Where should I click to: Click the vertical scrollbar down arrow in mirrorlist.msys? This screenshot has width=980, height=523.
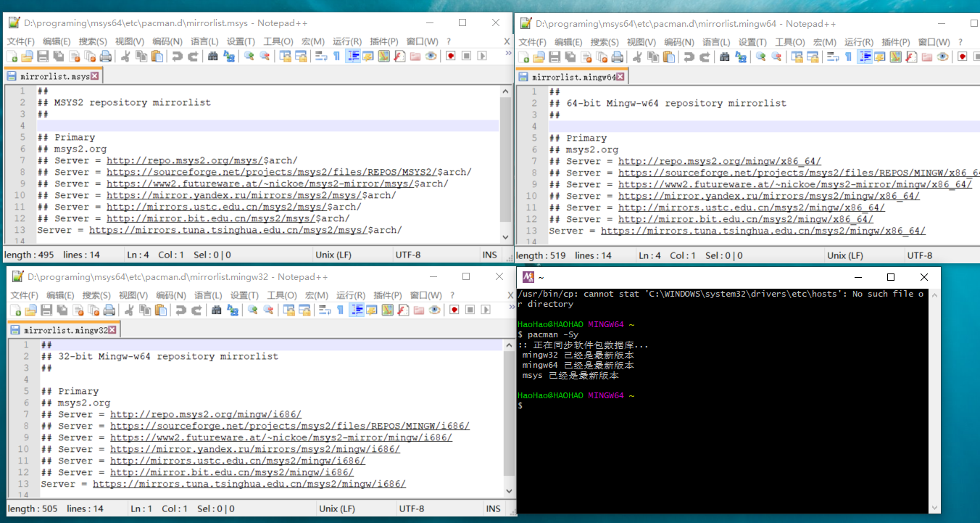[x=505, y=236]
